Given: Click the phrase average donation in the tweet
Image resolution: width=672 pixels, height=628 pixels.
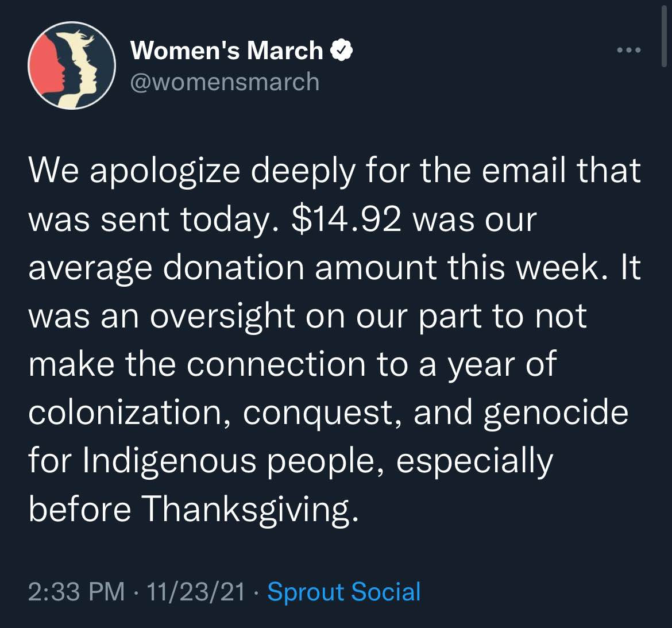Looking at the screenshot, I should pos(167,269).
